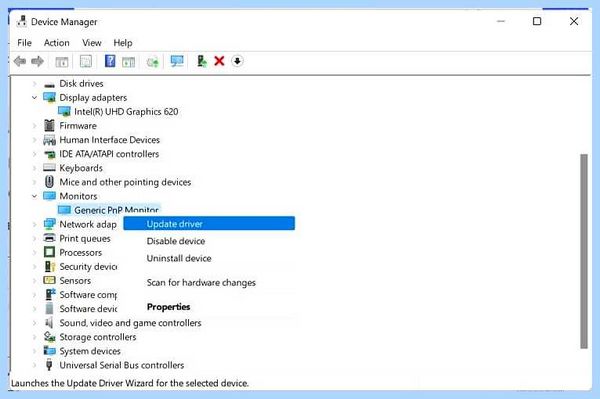Collapse the Monitors category
600x399 pixels.
(x=34, y=196)
